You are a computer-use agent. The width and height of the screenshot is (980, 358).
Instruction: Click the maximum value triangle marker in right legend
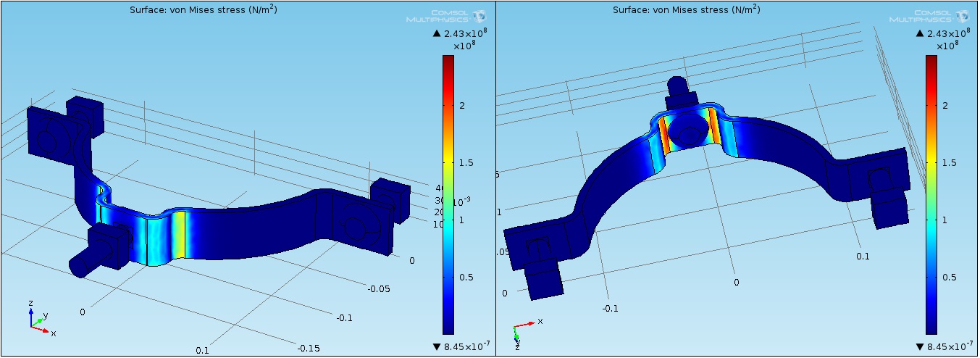click(x=920, y=34)
